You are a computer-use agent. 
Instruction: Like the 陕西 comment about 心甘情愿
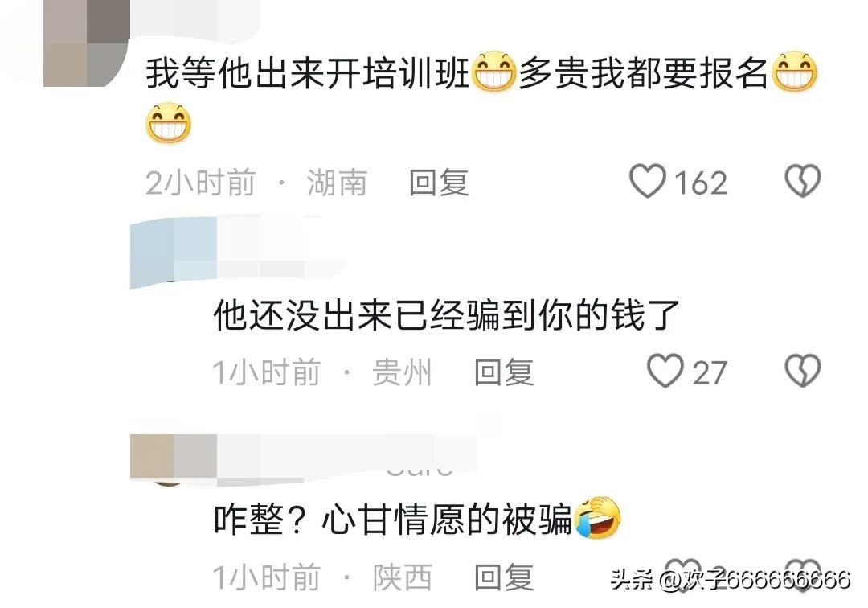[x=682, y=576]
